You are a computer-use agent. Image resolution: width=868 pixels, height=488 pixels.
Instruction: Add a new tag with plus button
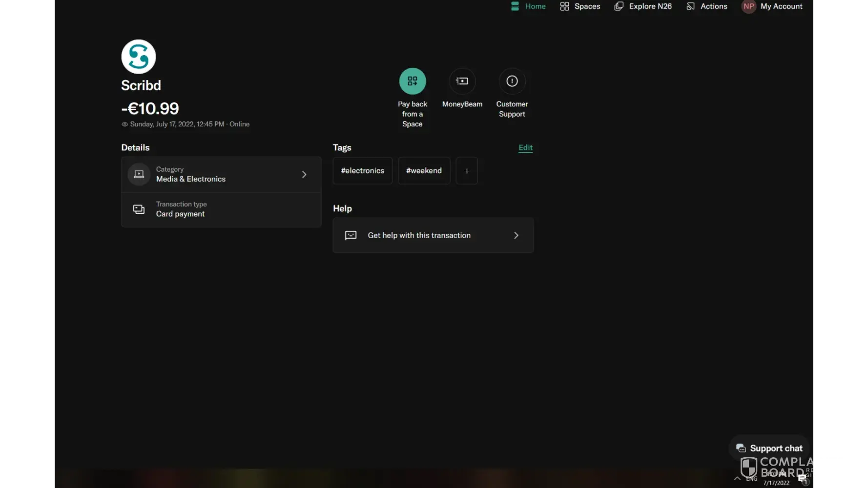(x=467, y=171)
